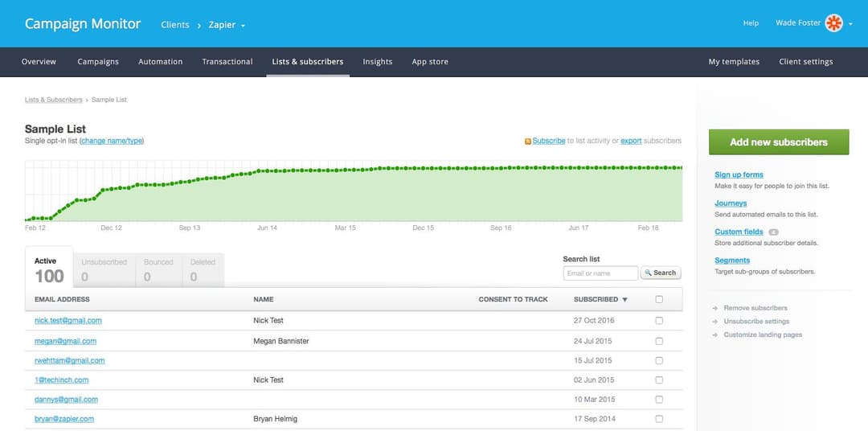This screenshot has width=868, height=431.
Task: Click the magnifier Search button
Action: 661,273
